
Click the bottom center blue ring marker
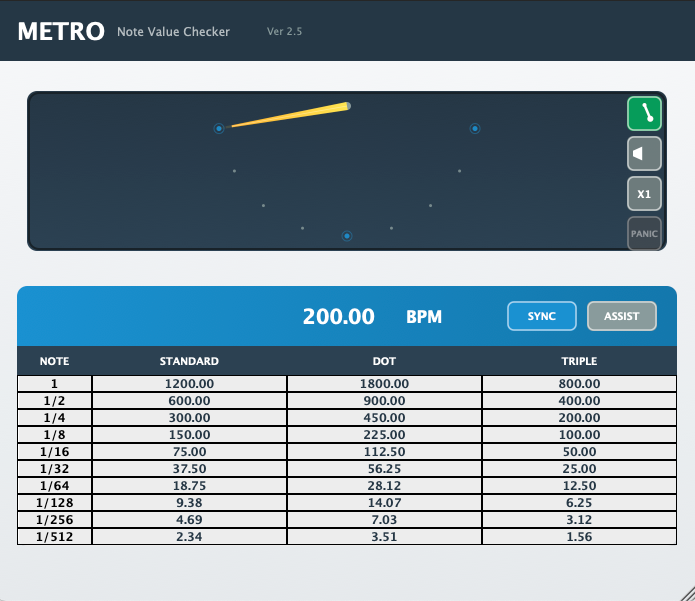347,236
